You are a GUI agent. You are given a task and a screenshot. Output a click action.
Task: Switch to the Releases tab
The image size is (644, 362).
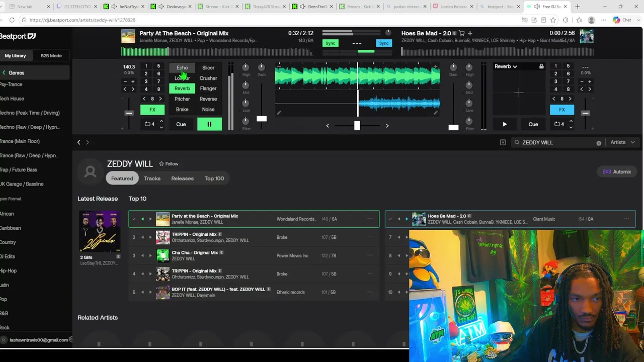182,178
